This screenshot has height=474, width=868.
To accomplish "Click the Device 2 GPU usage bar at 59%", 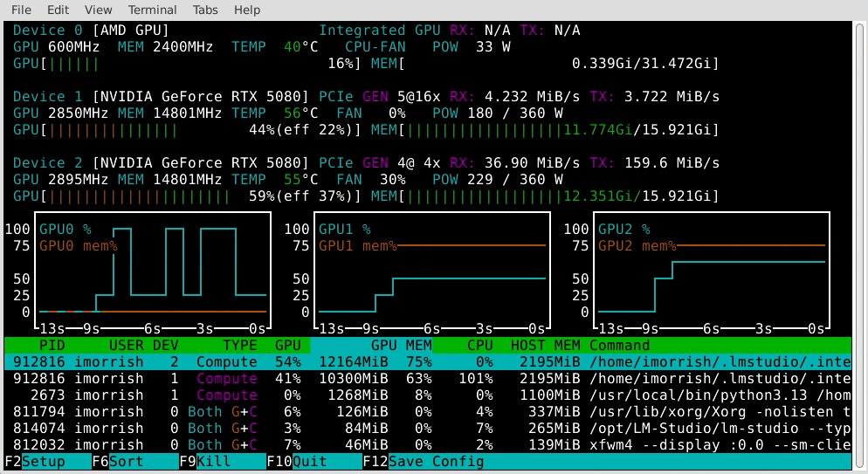I will (187, 196).
